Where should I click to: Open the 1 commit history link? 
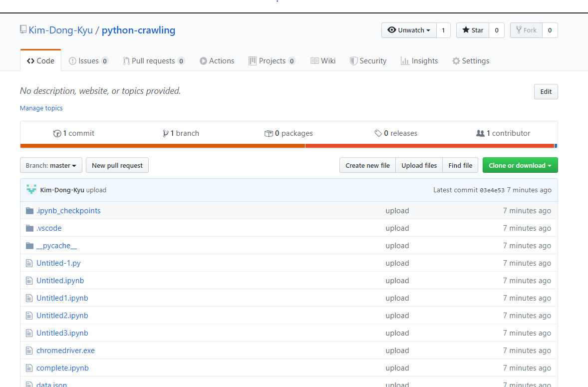(x=74, y=133)
